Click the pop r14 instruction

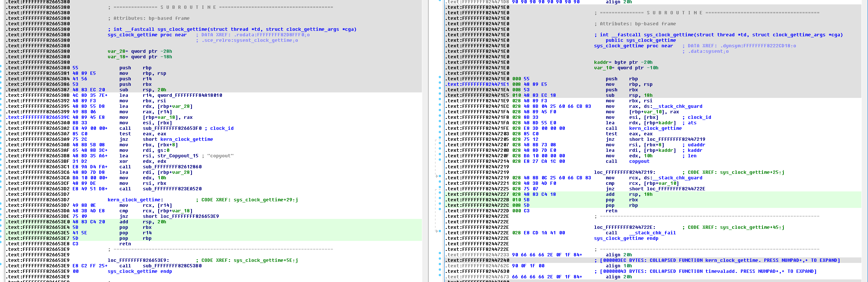pyautogui.click(x=135, y=233)
